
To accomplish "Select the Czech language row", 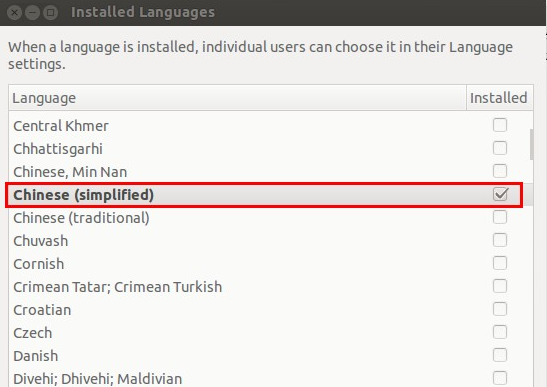I will pyautogui.click(x=269, y=333).
